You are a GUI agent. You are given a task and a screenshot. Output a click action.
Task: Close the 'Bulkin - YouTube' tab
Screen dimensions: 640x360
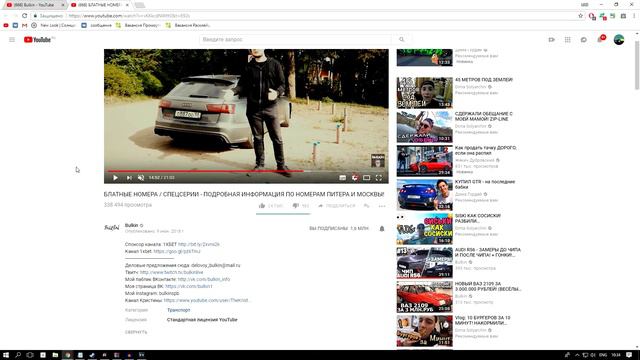pyautogui.click(x=62, y=5)
